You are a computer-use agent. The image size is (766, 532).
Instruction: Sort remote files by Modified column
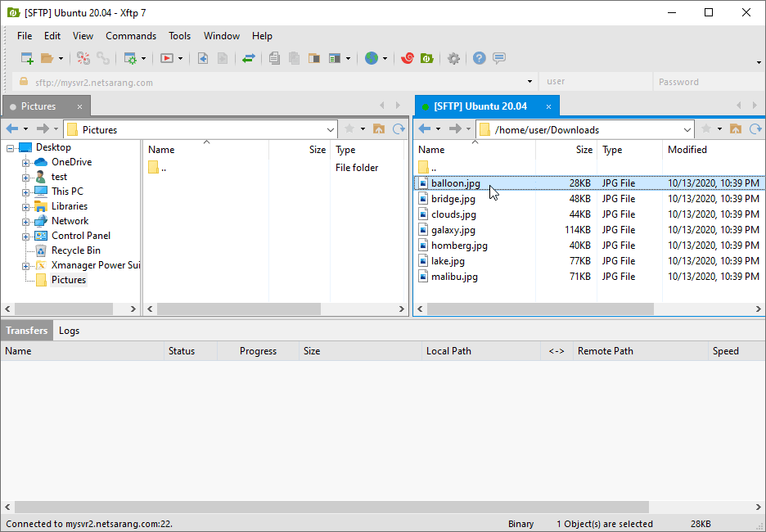(x=687, y=150)
